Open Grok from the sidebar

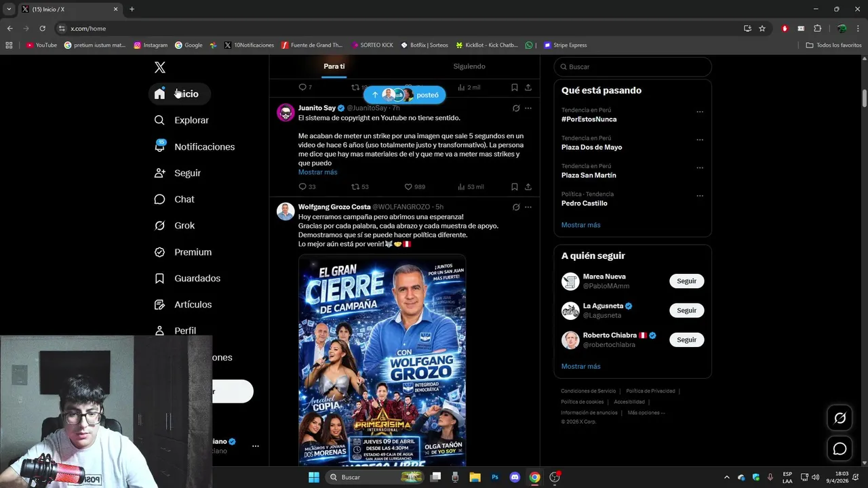(175, 226)
